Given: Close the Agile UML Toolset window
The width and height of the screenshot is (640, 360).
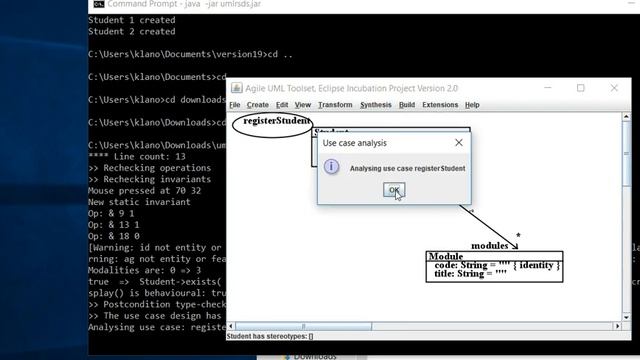Looking at the screenshot, I should click(614, 88).
